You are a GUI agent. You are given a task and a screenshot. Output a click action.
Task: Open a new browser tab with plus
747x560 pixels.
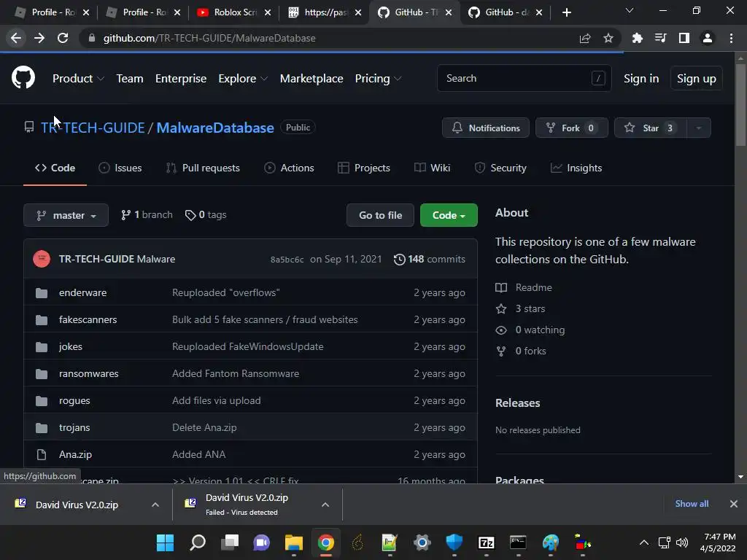(566, 12)
